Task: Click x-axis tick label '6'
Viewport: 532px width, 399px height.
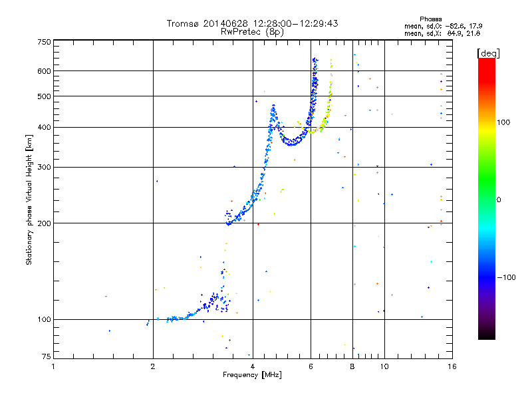Action: tap(311, 366)
